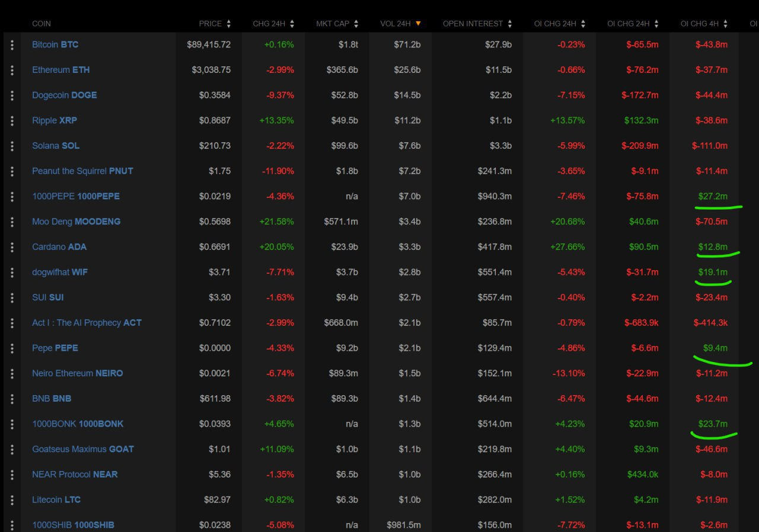
Task: Click the Goatseus Maximus GOAT link
Action: (x=83, y=449)
